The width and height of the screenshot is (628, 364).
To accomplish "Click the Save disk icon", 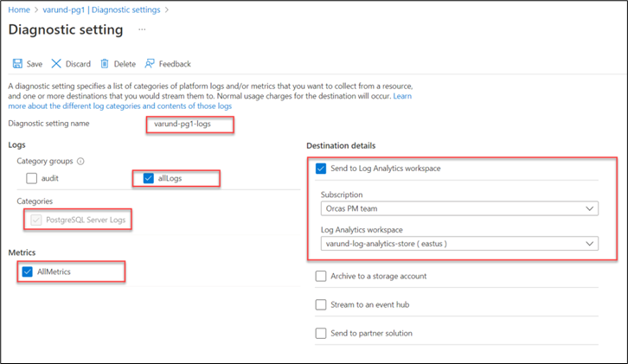I will (x=17, y=63).
